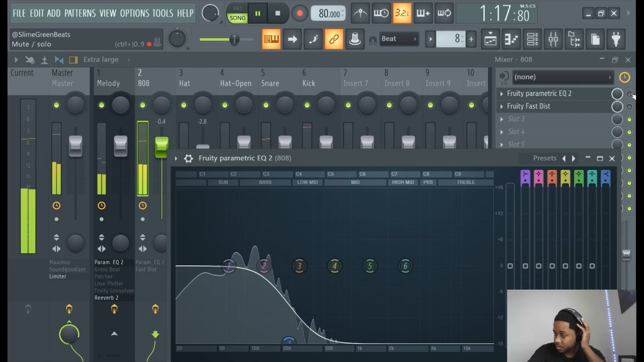Screen dimensions: 644x362
Task: Mute the Hat mixer track
Action: pos(184,105)
